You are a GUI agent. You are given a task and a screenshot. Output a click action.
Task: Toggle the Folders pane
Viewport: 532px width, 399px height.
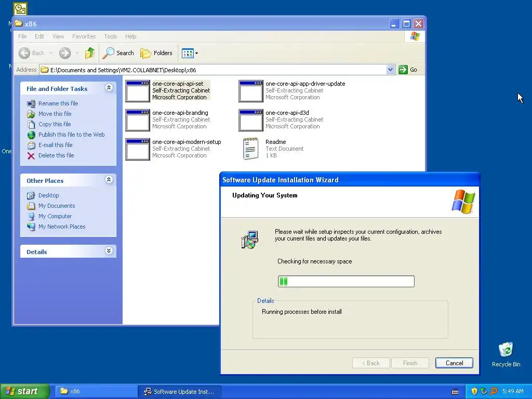(156, 53)
